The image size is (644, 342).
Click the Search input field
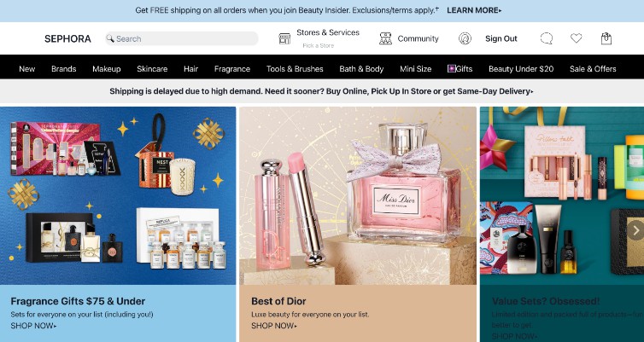tap(182, 38)
